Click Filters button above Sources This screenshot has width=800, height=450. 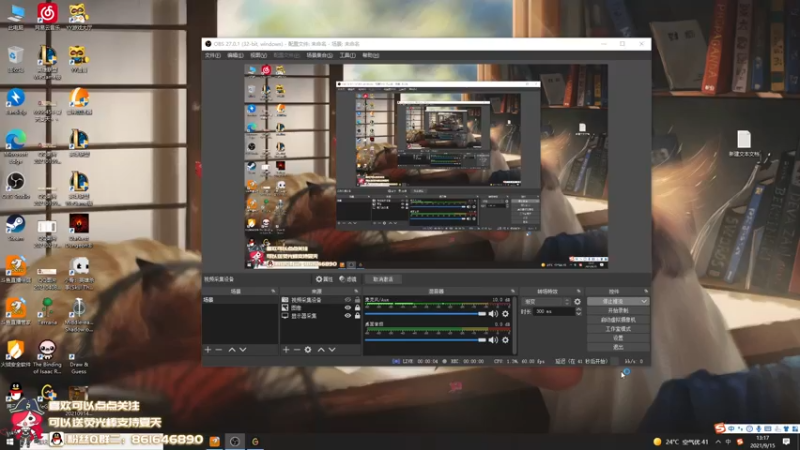(348, 279)
